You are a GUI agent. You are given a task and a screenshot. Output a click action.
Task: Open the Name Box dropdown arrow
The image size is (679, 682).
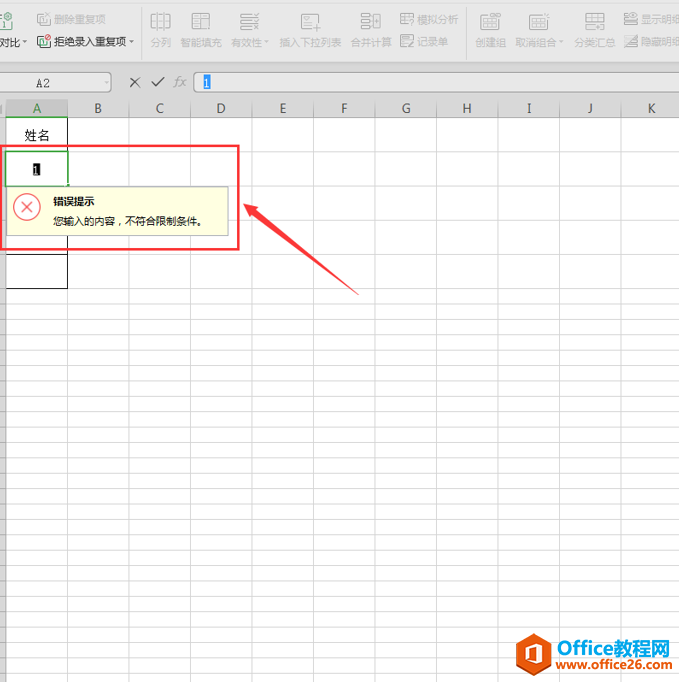(106, 83)
